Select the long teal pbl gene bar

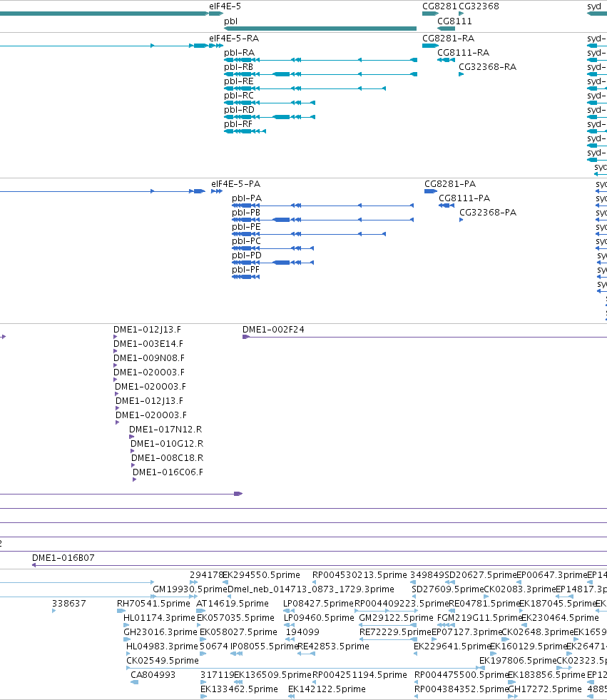(x=320, y=29)
